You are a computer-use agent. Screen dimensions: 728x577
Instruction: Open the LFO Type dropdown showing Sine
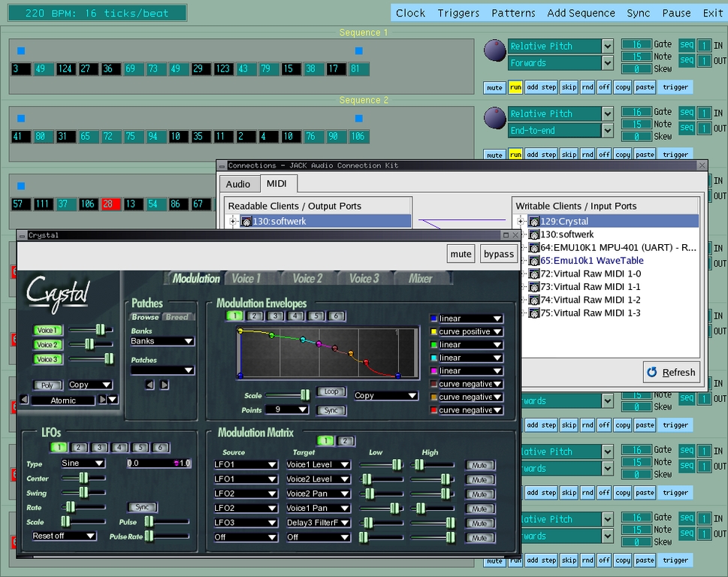point(83,464)
